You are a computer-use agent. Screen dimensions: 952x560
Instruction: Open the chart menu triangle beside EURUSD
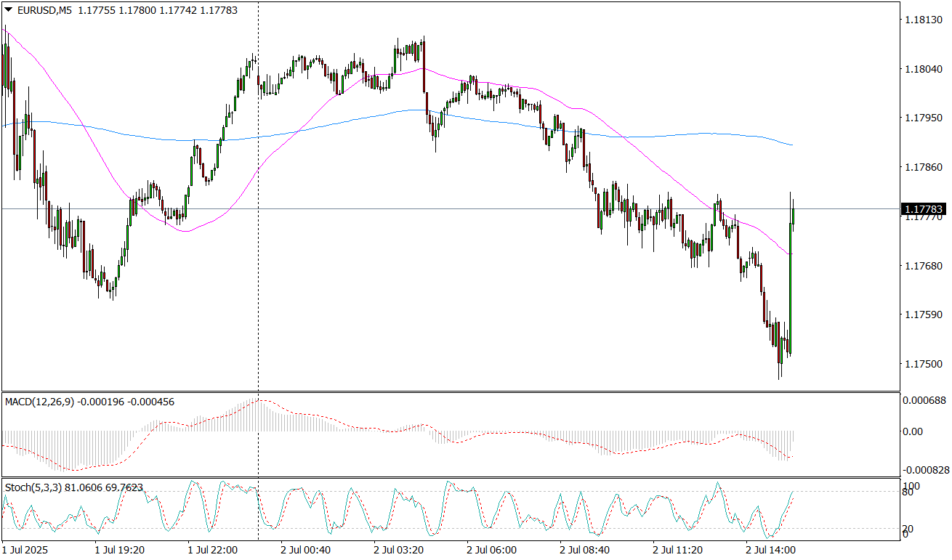(9, 11)
